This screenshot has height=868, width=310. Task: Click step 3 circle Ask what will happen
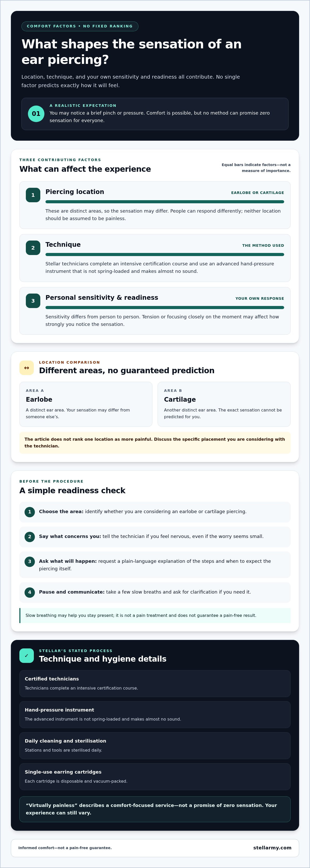point(30,562)
